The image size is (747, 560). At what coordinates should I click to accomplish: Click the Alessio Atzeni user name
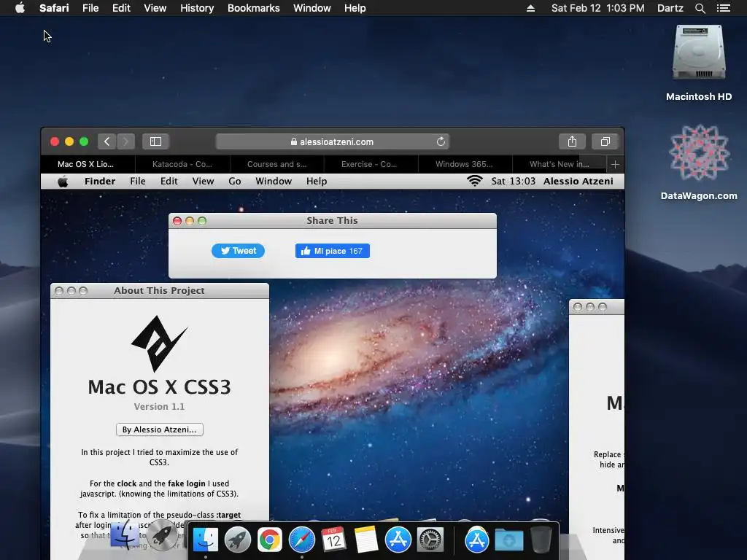[x=578, y=182]
